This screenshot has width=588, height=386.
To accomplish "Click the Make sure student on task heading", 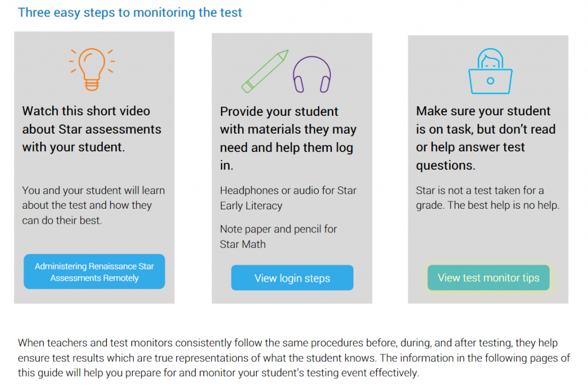I will 486,138.
